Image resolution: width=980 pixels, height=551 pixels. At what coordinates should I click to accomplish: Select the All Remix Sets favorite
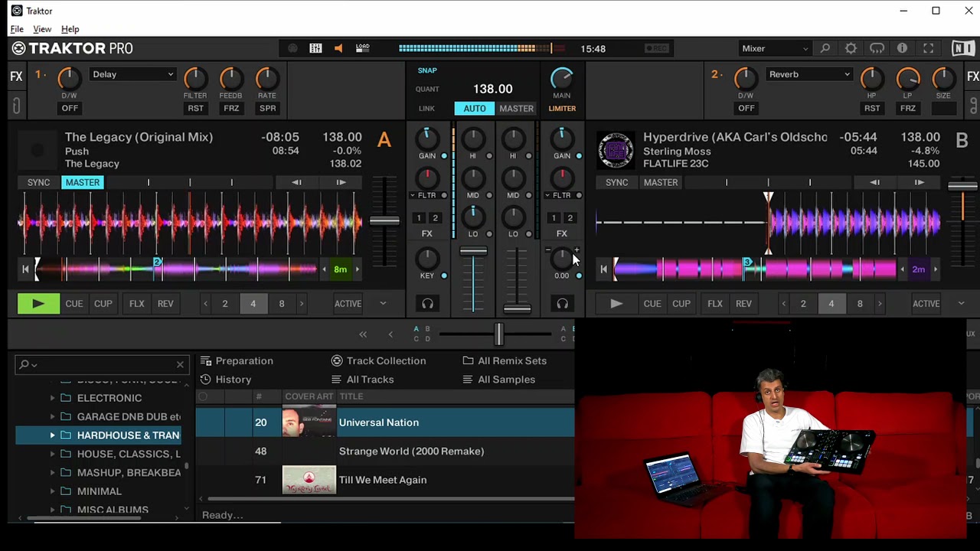tap(512, 360)
